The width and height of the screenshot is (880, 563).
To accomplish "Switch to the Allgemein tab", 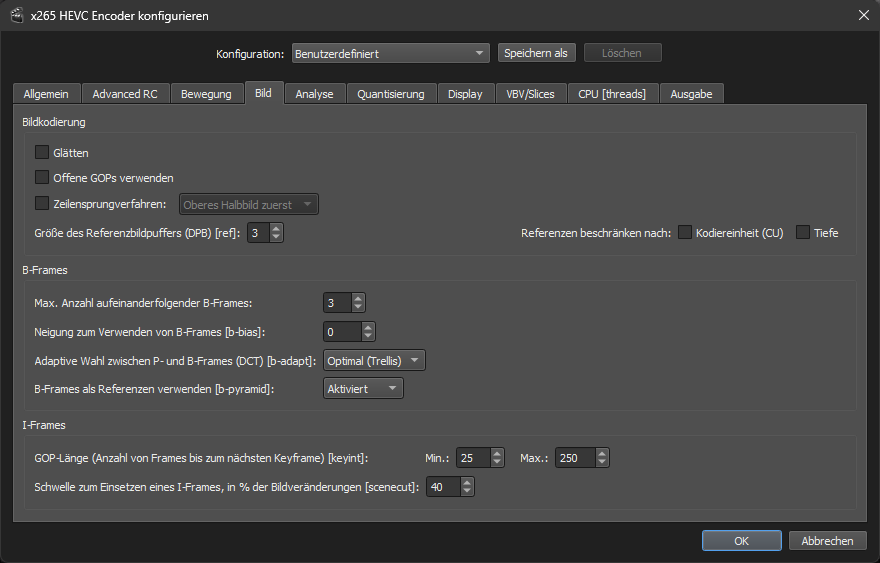I will [x=47, y=94].
